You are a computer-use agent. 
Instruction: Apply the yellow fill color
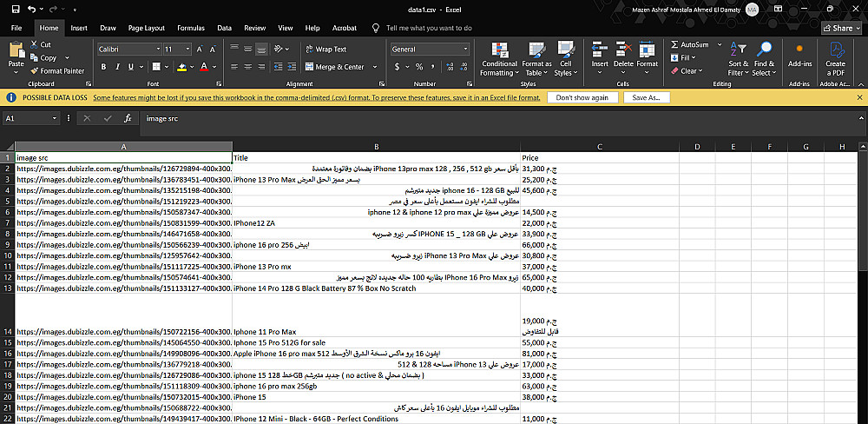[x=181, y=66]
